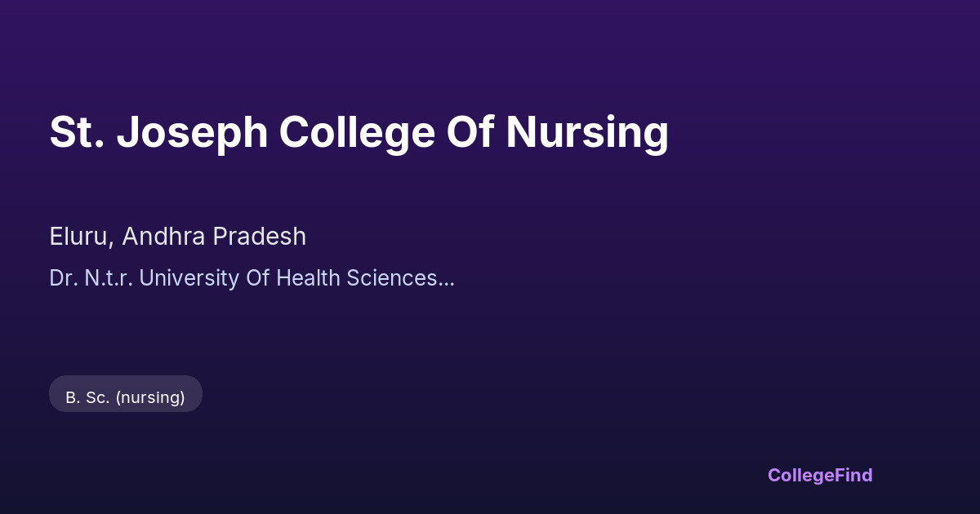
Task: Click the word "Joseph" in the title
Action: click(192, 132)
